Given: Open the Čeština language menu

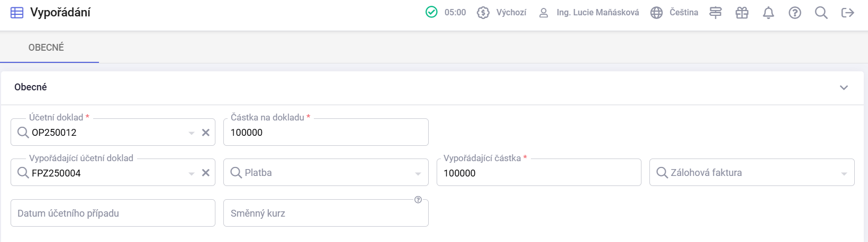Looking at the screenshot, I should [x=675, y=13].
